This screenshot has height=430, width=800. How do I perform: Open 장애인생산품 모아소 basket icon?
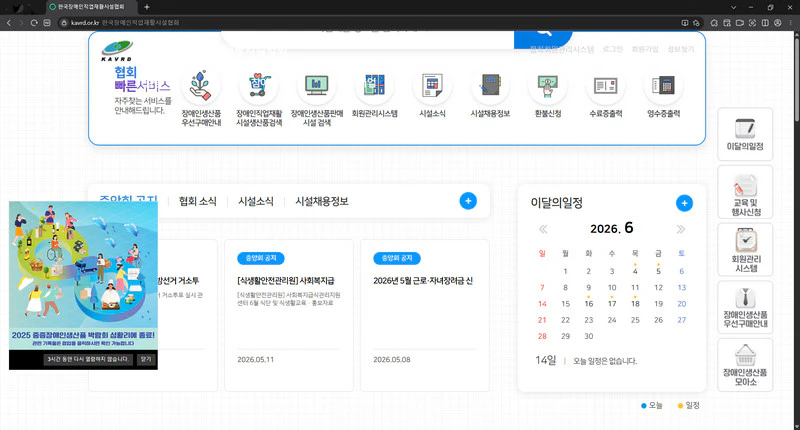(745, 365)
